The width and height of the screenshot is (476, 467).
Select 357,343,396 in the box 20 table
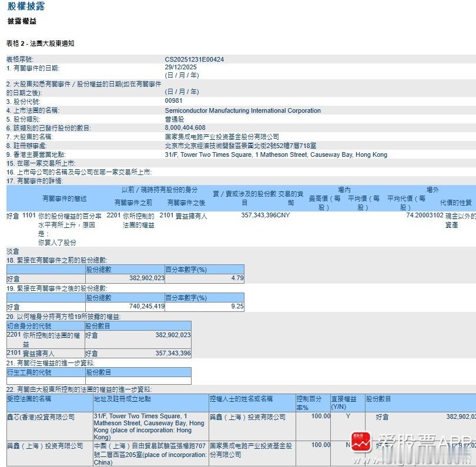pos(173,353)
